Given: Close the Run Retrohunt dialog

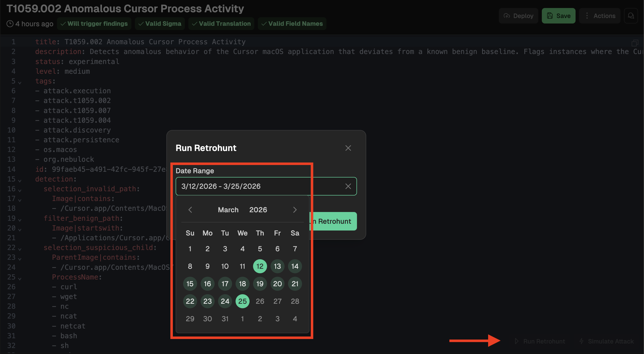Looking at the screenshot, I should coord(348,148).
